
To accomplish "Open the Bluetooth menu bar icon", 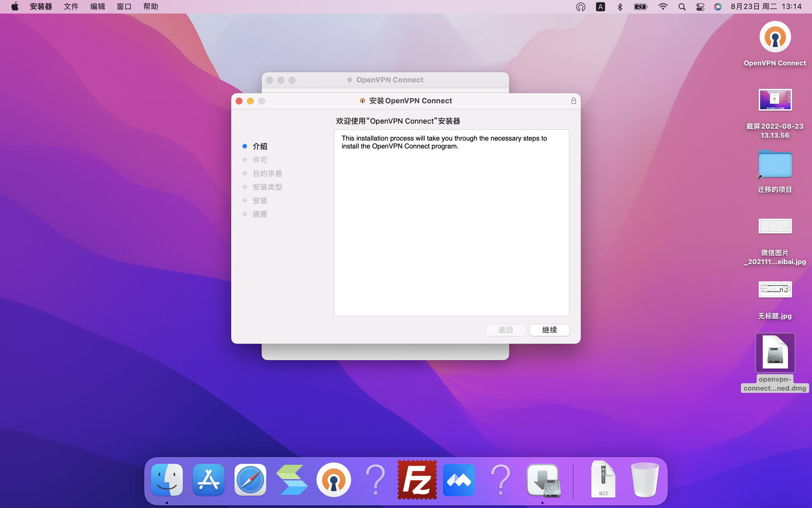I will pyautogui.click(x=620, y=7).
